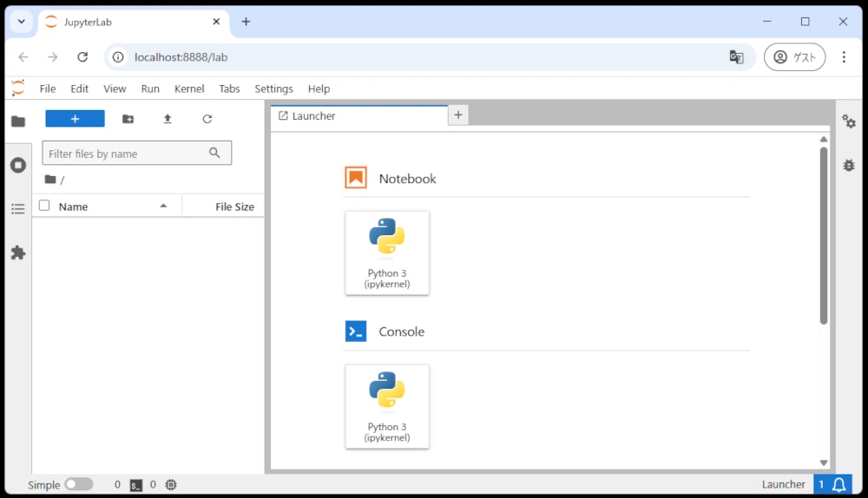
Task: Go back in browser history
Action: [x=23, y=57]
